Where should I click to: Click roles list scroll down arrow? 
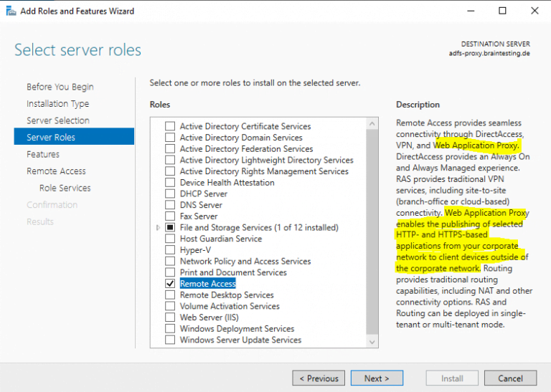click(x=372, y=342)
